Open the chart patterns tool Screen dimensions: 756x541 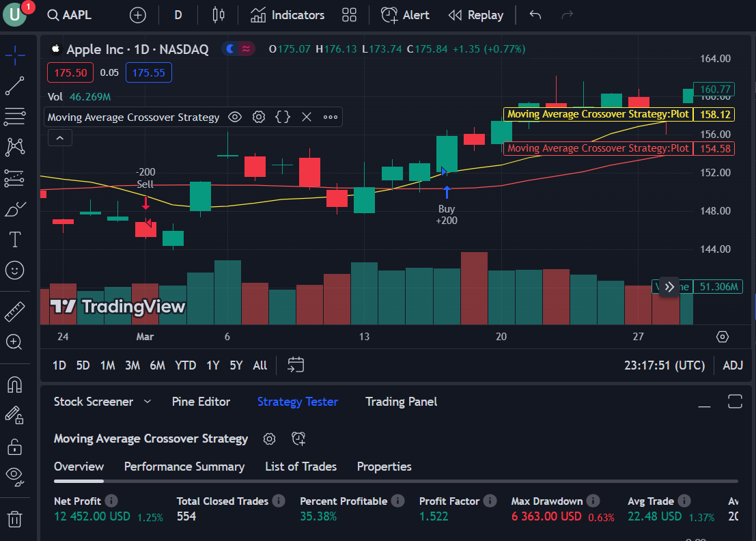(15, 147)
